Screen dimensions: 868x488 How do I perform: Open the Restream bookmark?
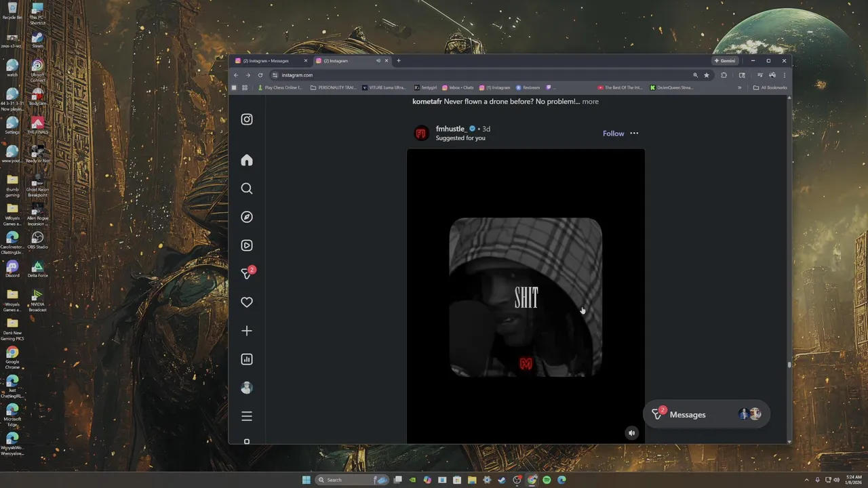tap(528, 87)
